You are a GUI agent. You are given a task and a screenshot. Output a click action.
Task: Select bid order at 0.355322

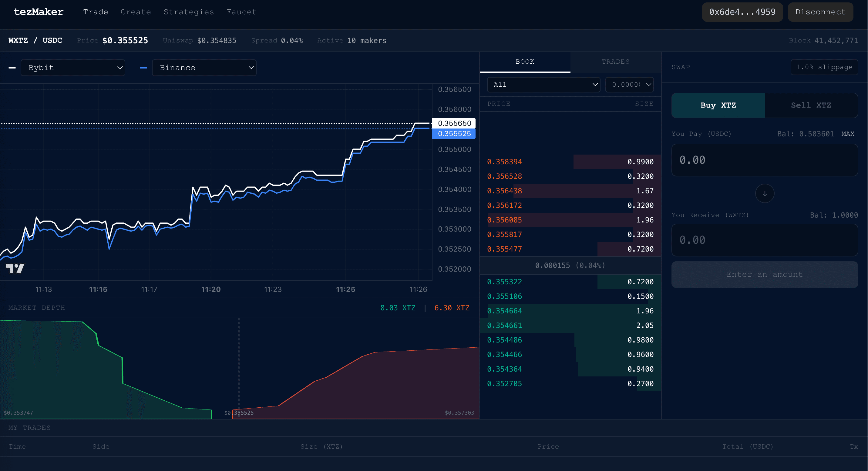[570, 282]
